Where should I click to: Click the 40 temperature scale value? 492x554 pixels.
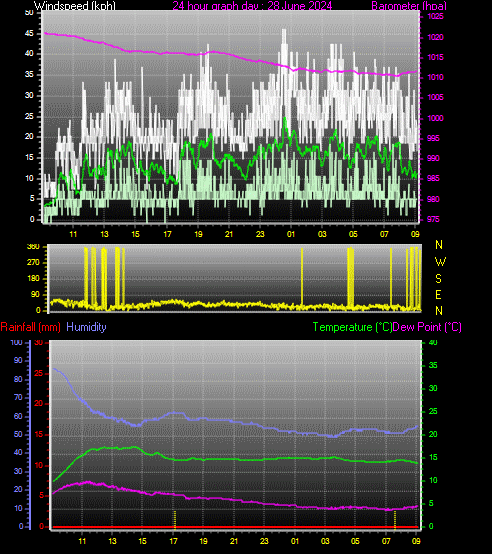pyautogui.click(x=433, y=342)
